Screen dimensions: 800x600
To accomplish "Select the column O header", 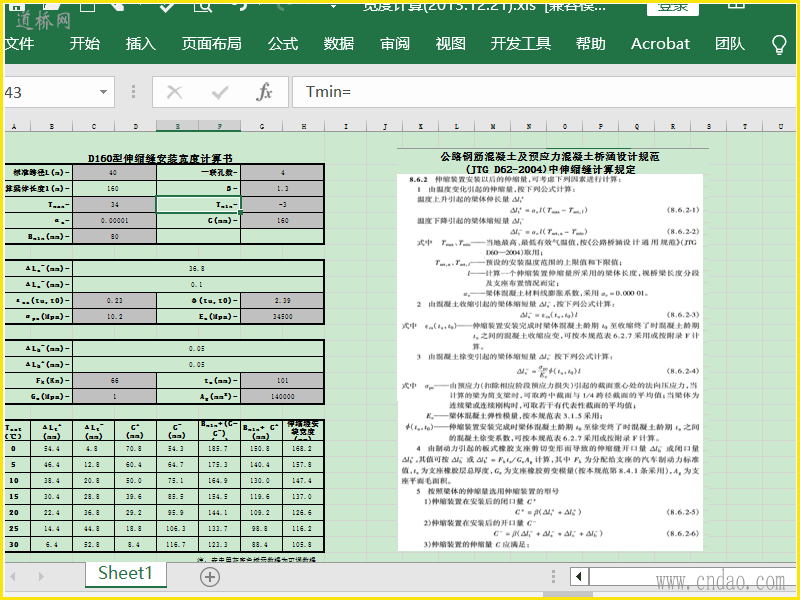I will click(565, 126).
